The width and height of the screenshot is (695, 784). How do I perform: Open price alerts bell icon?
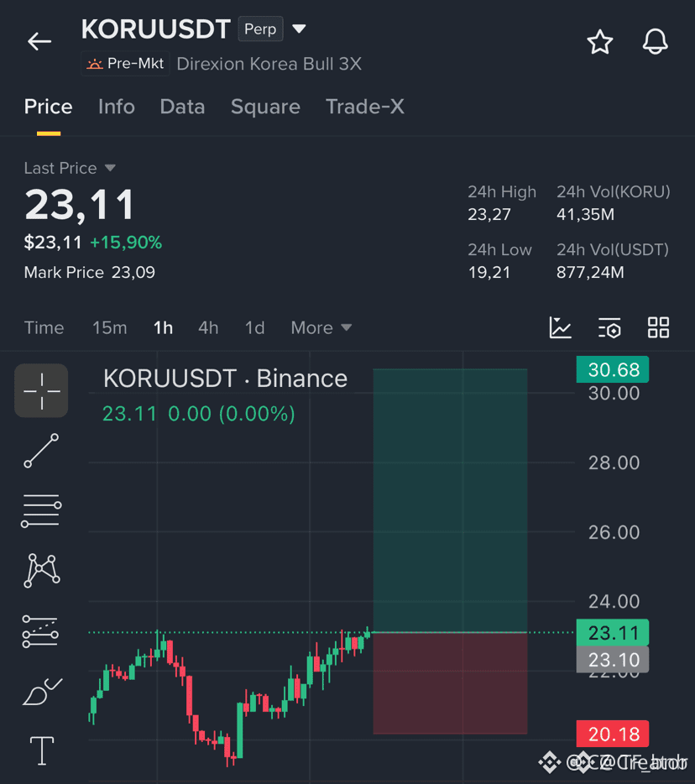click(x=655, y=41)
